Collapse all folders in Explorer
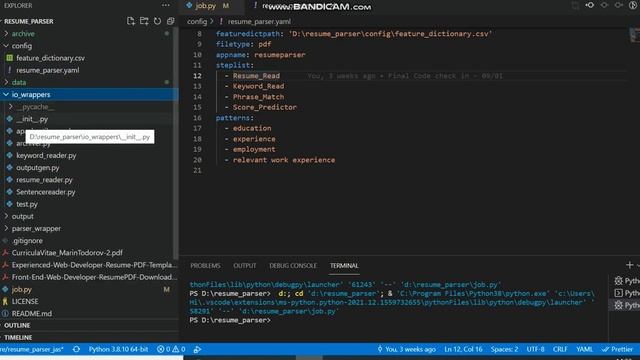Viewport: 640px width, 360px height. [171, 21]
